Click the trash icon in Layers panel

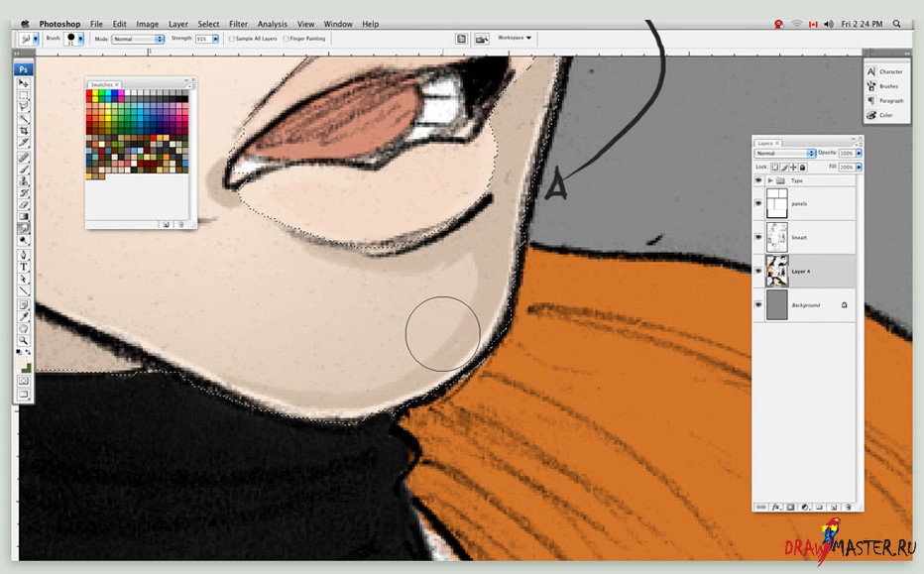pos(848,507)
